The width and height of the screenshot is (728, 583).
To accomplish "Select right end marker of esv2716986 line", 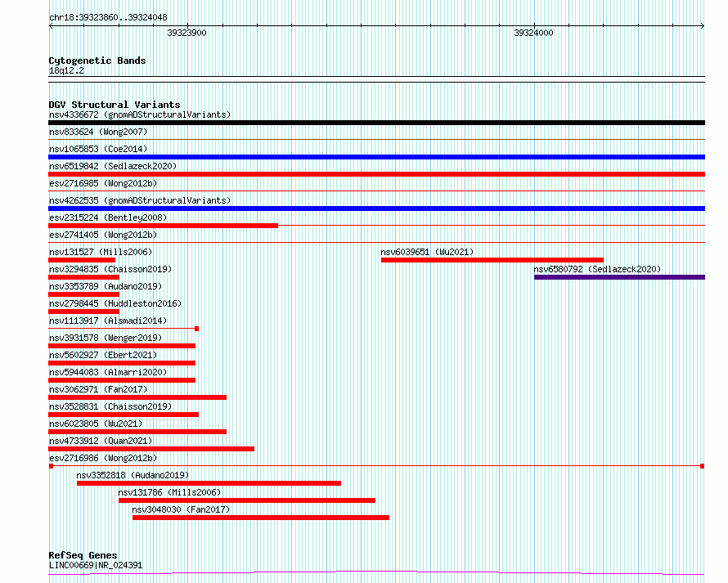I will click(703, 466).
